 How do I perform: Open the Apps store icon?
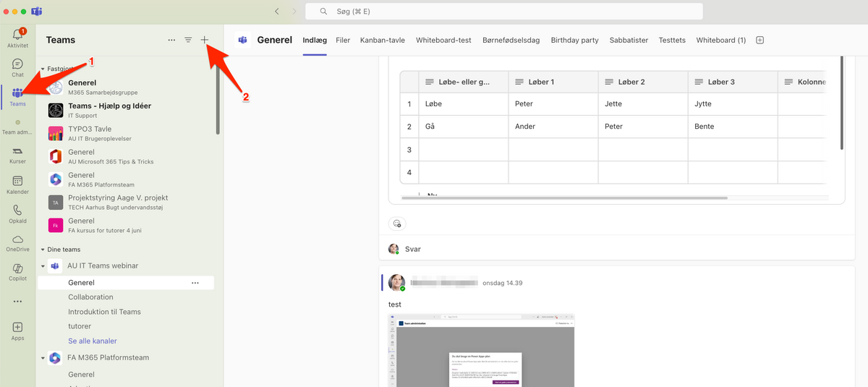(17, 331)
